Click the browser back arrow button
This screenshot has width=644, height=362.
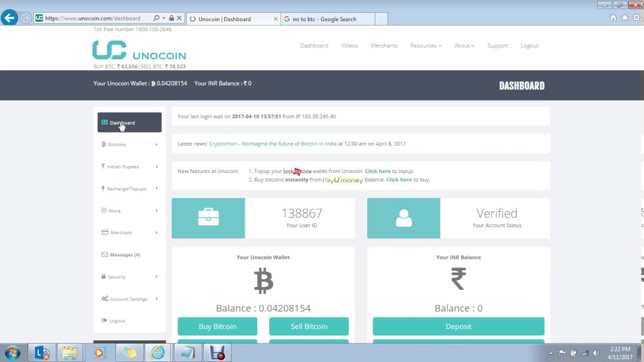coord(9,18)
